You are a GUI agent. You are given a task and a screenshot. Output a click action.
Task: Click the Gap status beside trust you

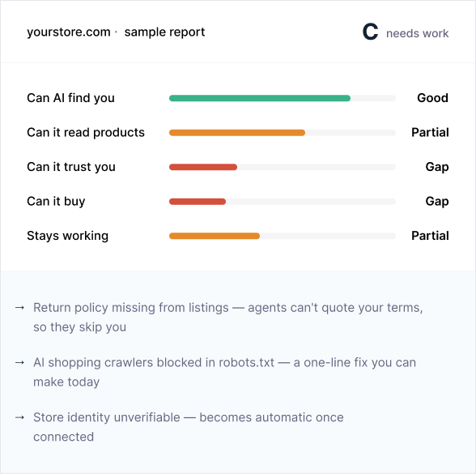pyautogui.click(x=437, y=167)
